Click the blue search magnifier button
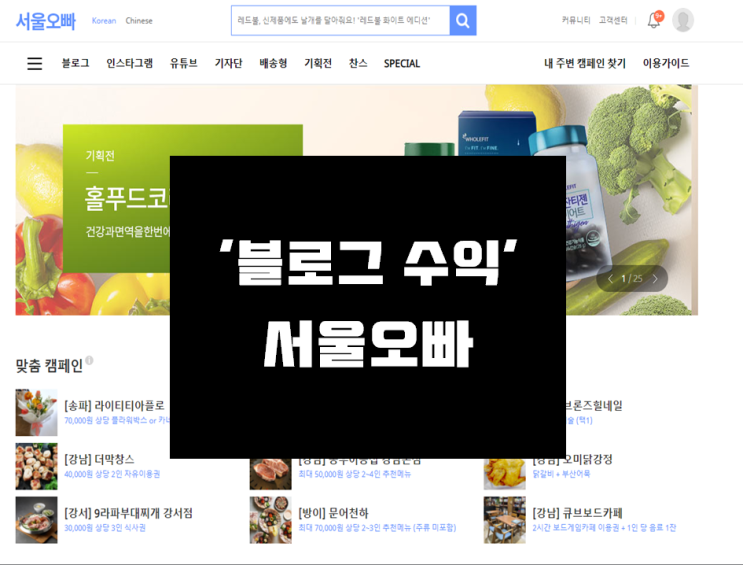The image size is (743, 565). click(x=462, y=20)
